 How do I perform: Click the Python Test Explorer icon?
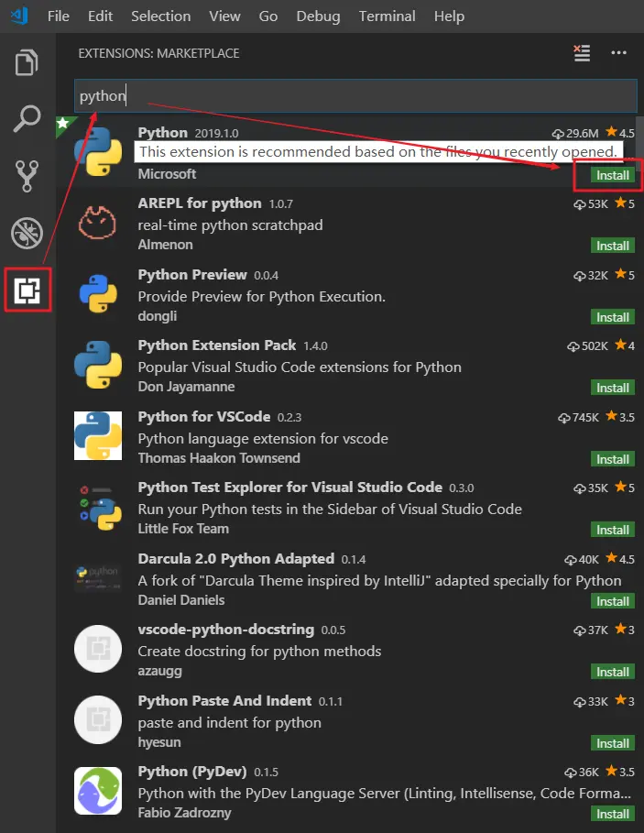[101, 508]
